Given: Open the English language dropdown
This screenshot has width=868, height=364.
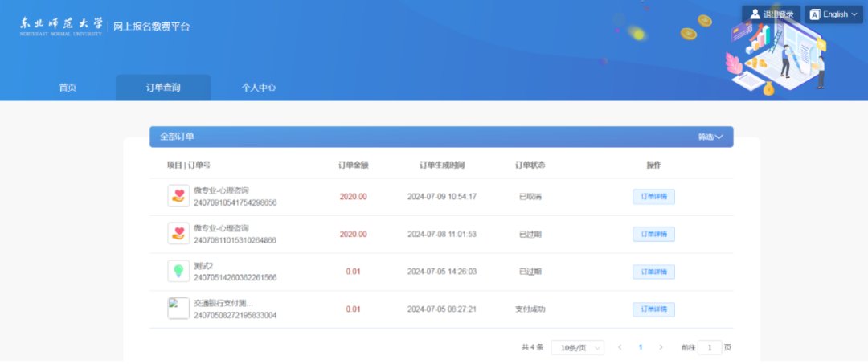Looking at the screenshot, I should [x=834, y=14].
